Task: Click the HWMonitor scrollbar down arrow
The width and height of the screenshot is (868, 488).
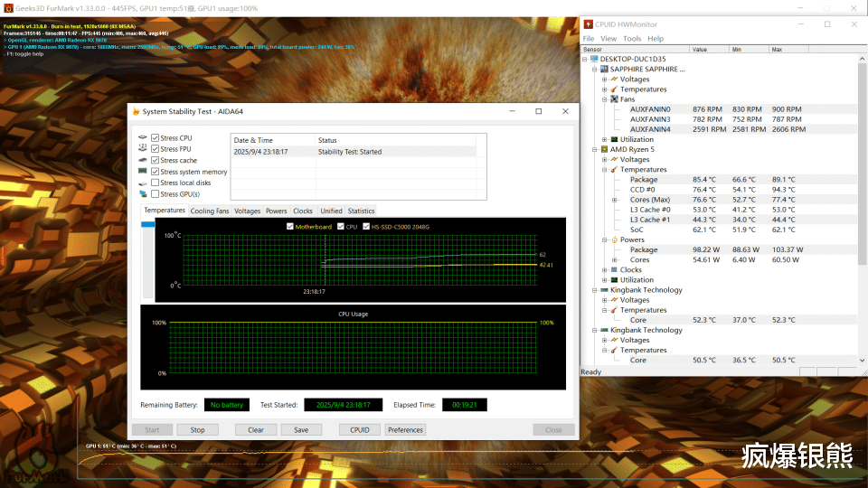Action: pos(862,361)
